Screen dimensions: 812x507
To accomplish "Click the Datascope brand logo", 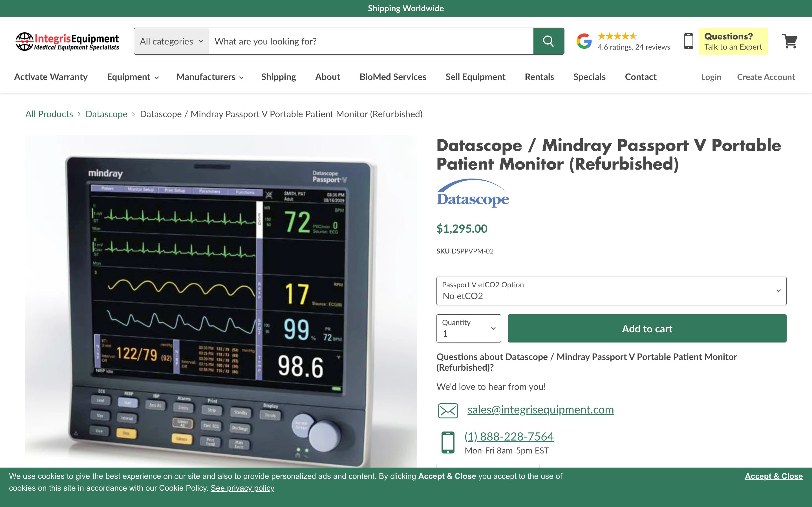I will (x=473, y=193).
